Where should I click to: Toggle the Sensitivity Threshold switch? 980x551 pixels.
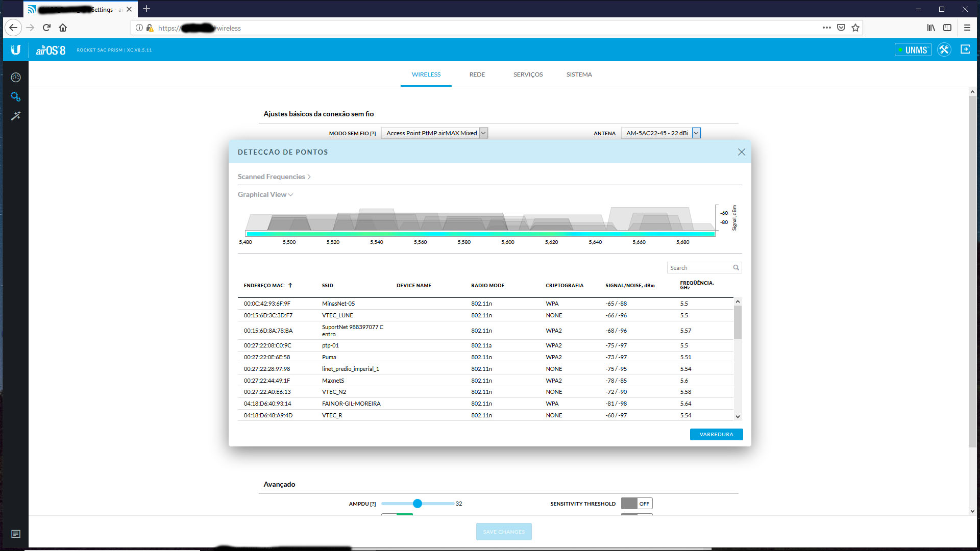636,504
